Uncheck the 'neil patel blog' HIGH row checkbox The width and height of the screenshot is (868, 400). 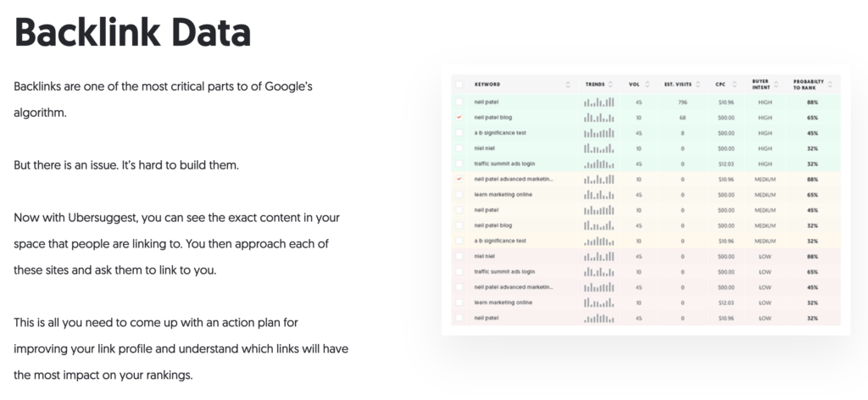[459, 117]
